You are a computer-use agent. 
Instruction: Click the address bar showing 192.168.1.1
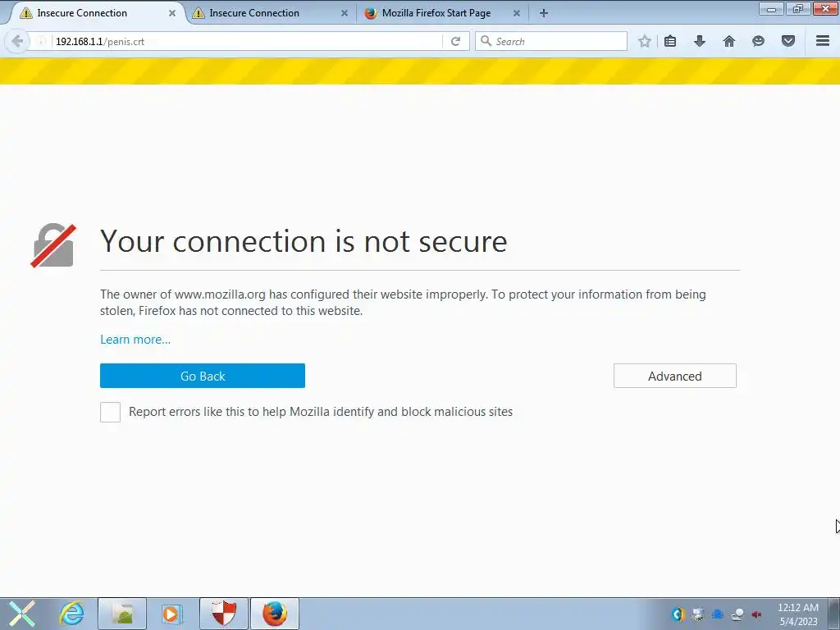pos(246,41)
